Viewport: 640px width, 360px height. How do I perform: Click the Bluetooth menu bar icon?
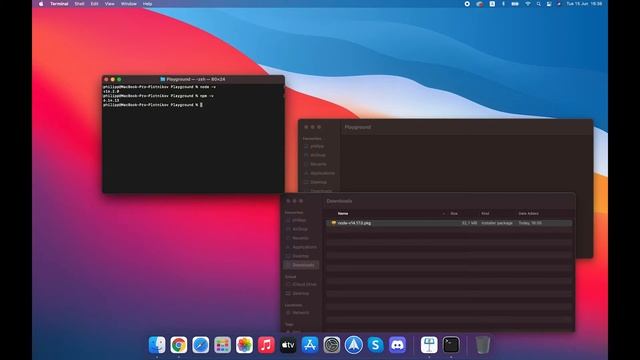[x=503, y=4]
